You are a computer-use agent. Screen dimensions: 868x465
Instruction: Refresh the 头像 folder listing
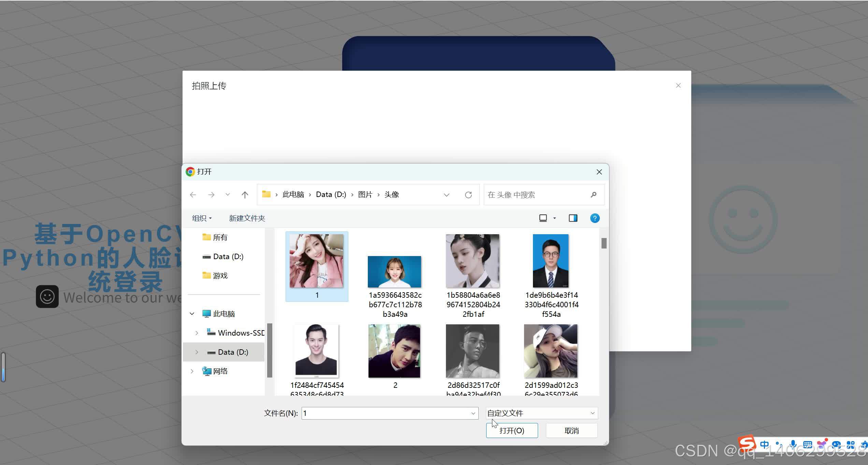click(468, 195)
